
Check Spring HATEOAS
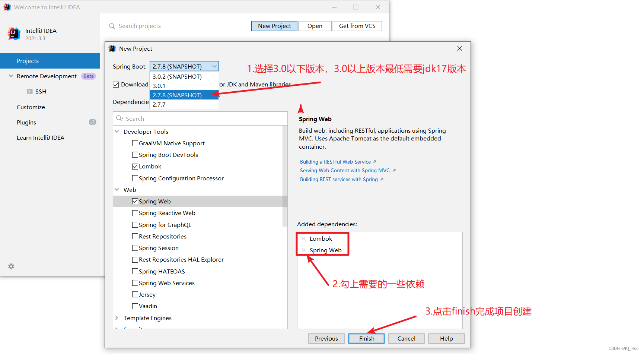pos(135,271)
